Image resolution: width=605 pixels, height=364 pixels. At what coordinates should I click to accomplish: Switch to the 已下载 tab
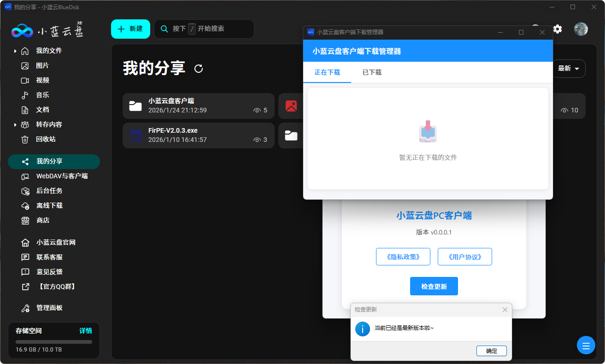coord(372,72)
